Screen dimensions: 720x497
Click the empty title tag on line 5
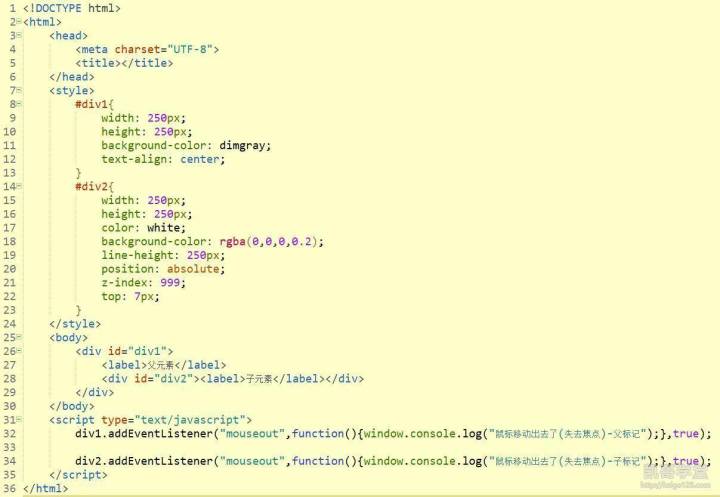click(x=124, y=63)
